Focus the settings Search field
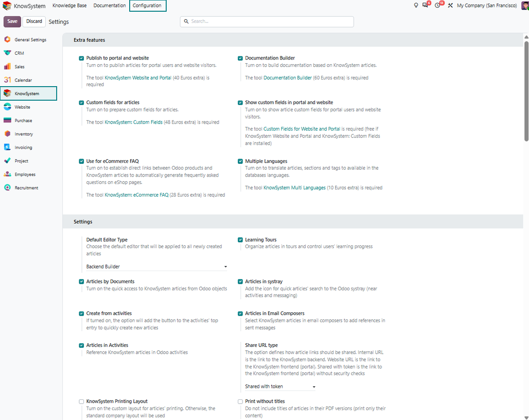 (267, 22)
